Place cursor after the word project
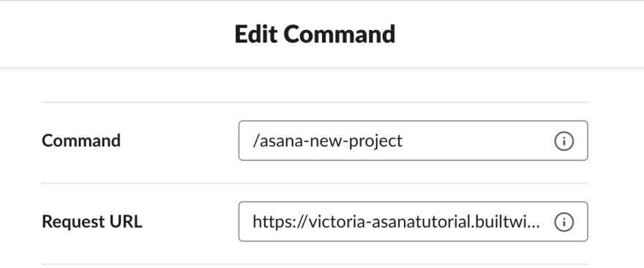Image resolution: width=644 pixels, height=268 pixels. coord(403,141)
